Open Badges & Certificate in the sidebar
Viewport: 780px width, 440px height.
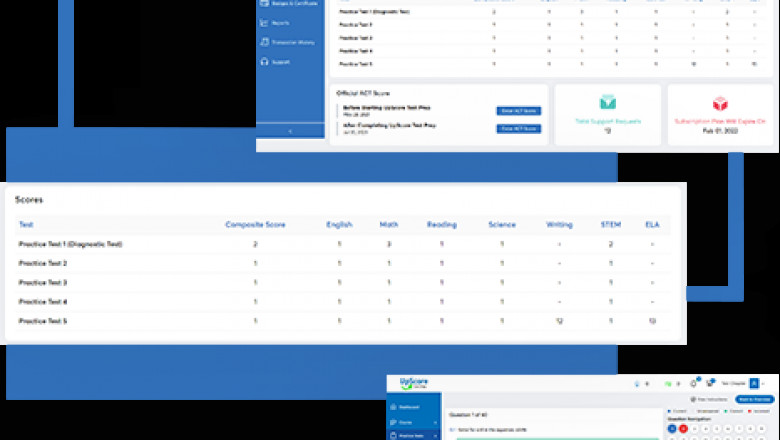tap(288, 4)
